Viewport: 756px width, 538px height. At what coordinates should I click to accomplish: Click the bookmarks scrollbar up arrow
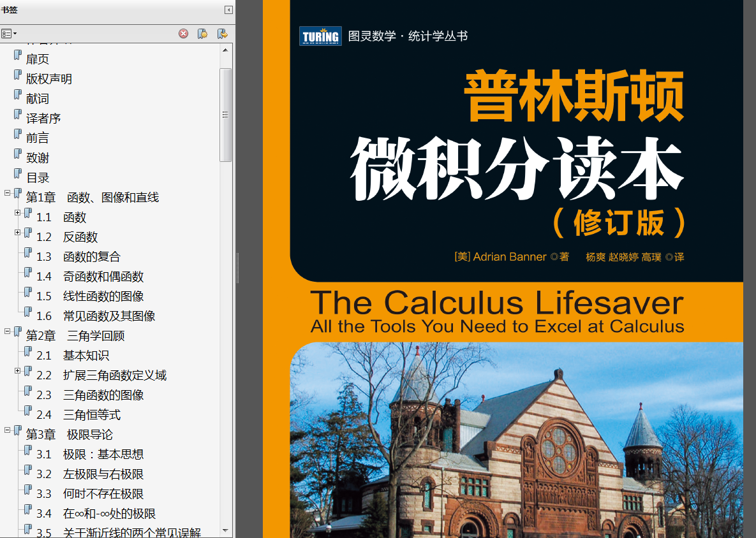tap(225, 50)
